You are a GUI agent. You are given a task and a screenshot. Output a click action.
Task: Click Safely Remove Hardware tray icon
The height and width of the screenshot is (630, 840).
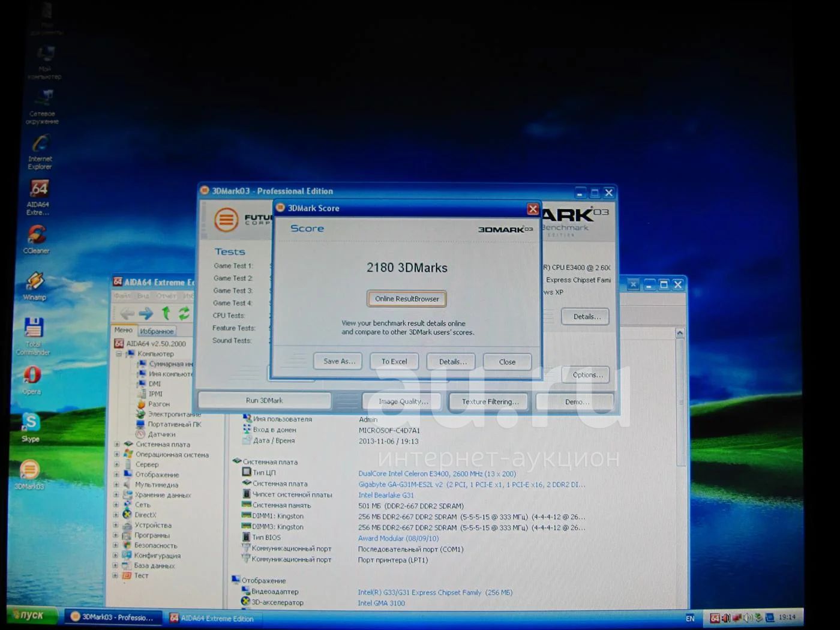coord(760,617)
